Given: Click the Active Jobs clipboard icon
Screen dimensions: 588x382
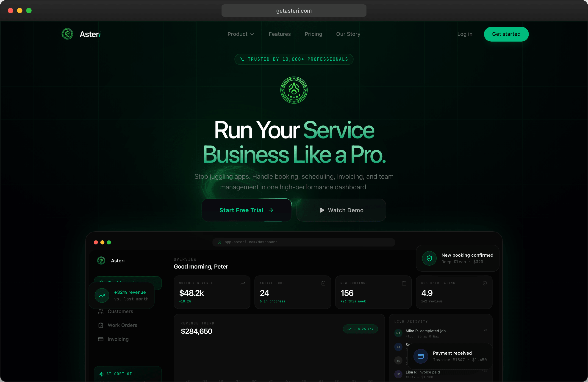Looking at the screenshot, I should [323, 283].
